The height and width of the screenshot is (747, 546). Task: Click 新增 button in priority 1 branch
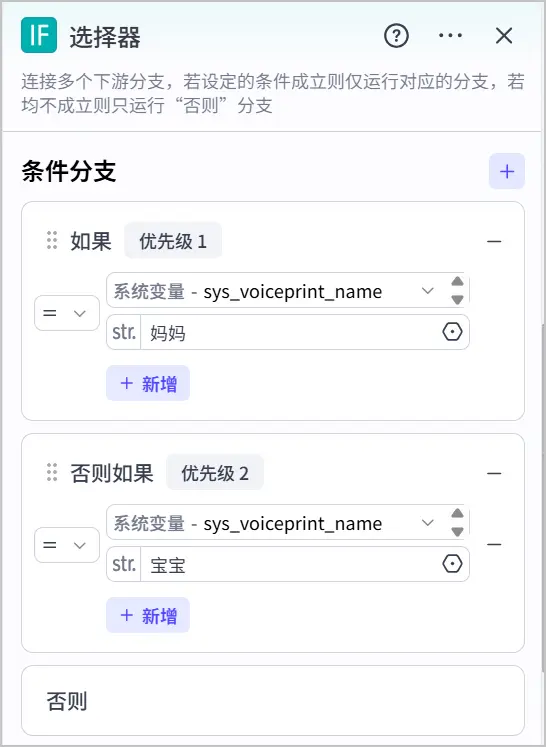148,383
